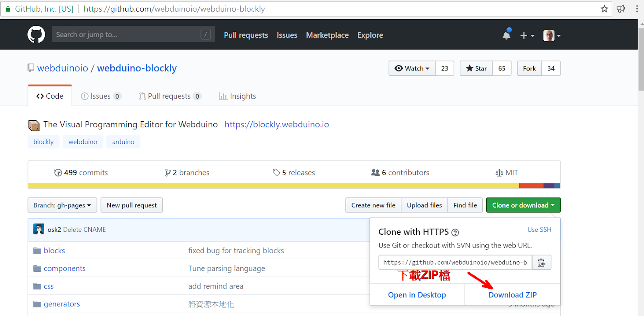
Task: Go to Marketplace in top navigation
Action: coord(327,35)
